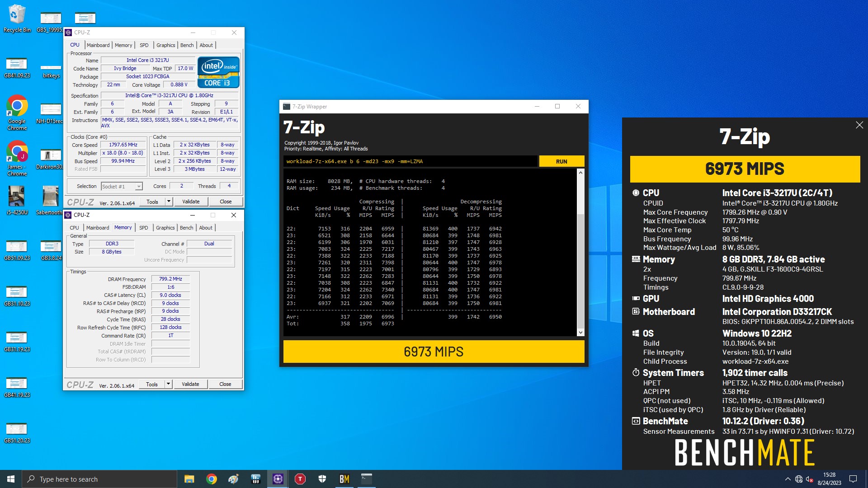Click the taskbar search box
Image resolution: width=868 pixels, height=488 pixels.
pos(99,479)
